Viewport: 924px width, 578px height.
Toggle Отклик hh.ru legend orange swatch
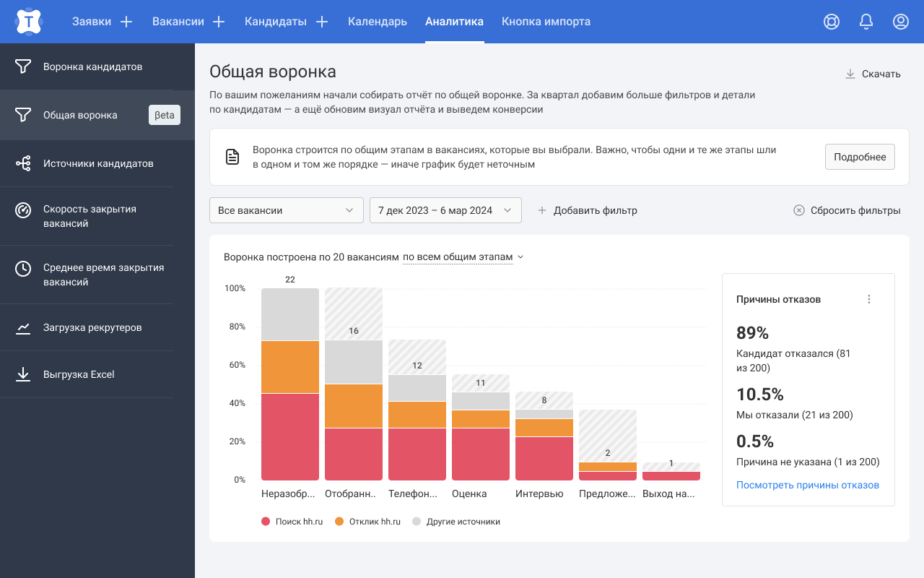tap(339, 521)
